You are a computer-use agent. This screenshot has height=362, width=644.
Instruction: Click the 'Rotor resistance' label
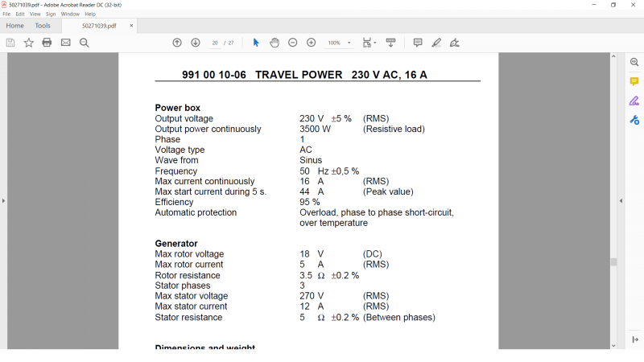coord(188,275)
